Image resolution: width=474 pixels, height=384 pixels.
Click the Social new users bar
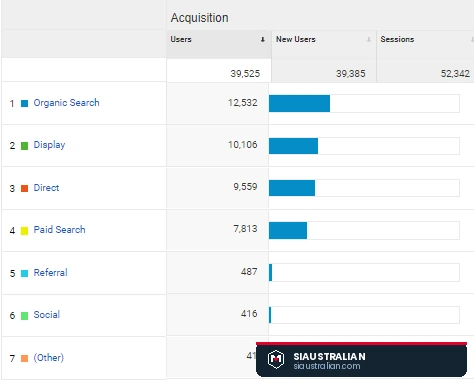(x=270, y=315)
